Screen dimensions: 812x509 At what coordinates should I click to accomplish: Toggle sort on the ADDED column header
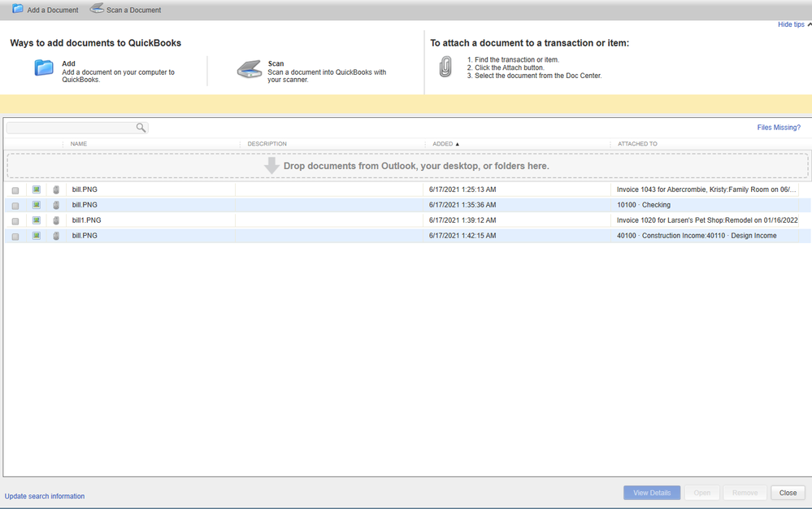click(x=445, y=144)
